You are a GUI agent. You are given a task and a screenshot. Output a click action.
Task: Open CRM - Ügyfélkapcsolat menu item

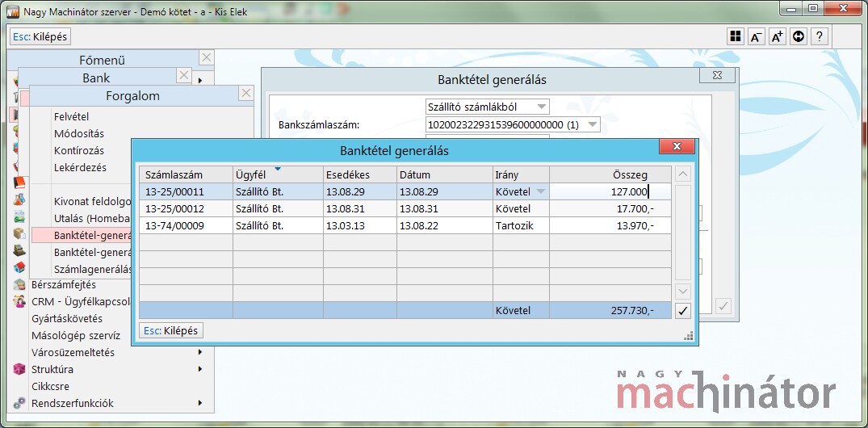[x=82, y=302]
